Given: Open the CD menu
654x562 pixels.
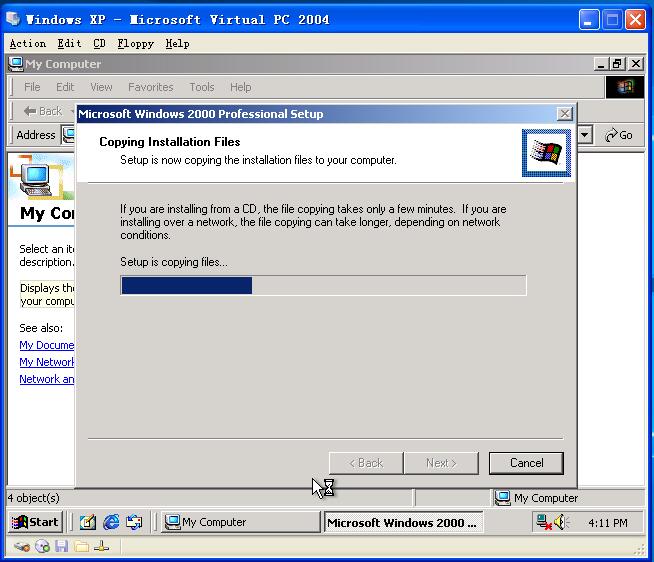Looking at the screenshot, I should 99,43.
